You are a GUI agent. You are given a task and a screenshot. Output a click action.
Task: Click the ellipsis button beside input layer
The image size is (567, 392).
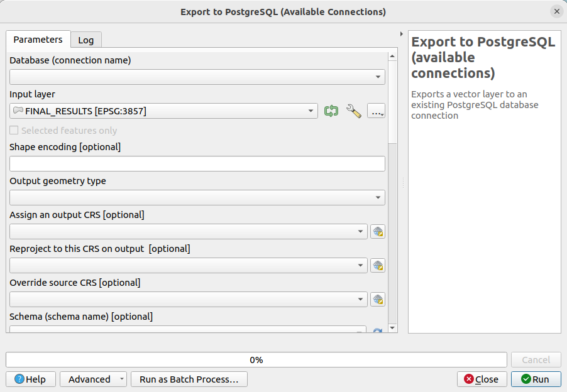pyautogui.click(x=376, y=111)
